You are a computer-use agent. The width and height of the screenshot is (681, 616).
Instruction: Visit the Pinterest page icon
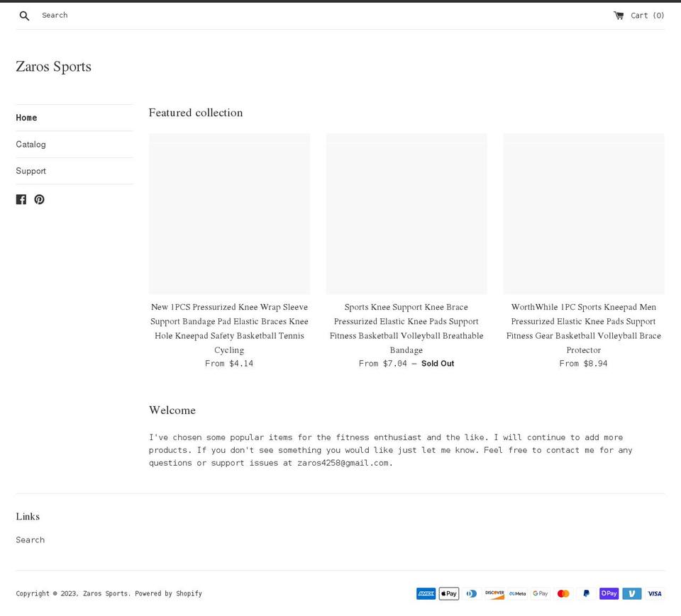click(40, 199)
